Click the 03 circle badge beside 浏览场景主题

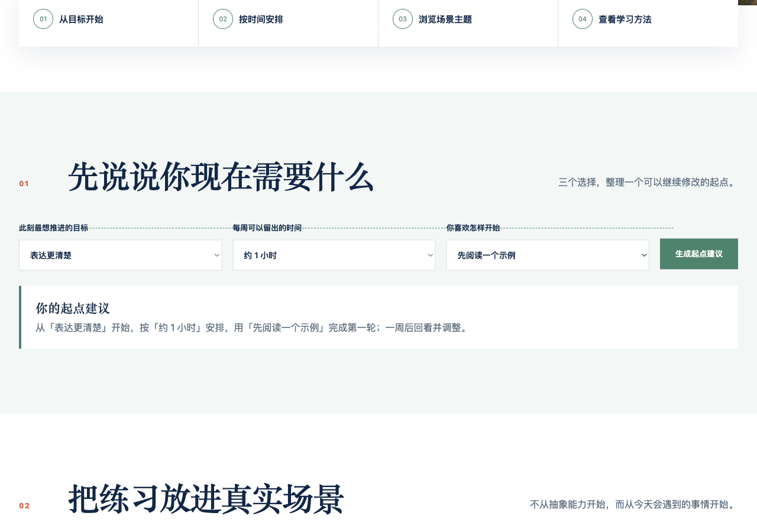click(403, 19)
